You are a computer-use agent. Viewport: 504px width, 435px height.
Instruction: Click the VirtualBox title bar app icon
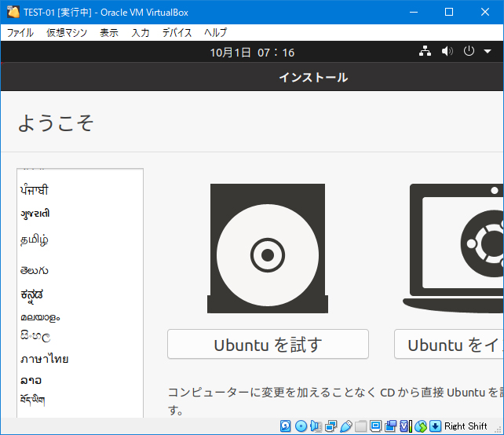click(13, 12)
